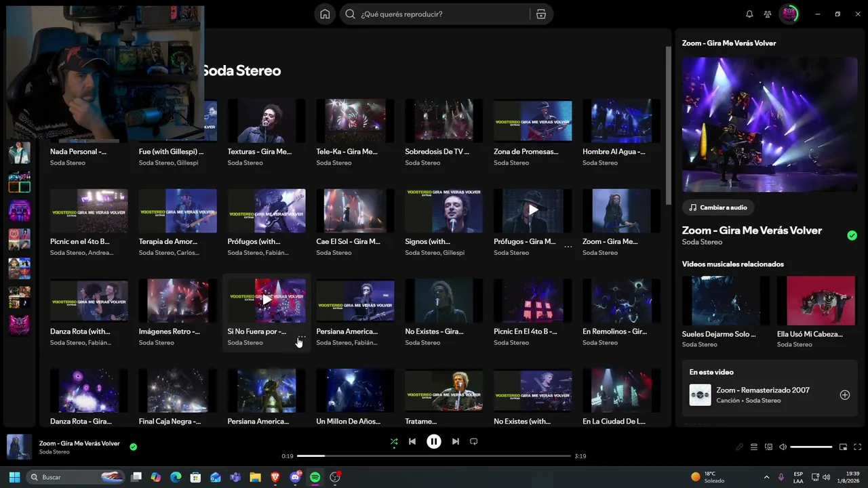Go to Spotify Home

point(325,14)
